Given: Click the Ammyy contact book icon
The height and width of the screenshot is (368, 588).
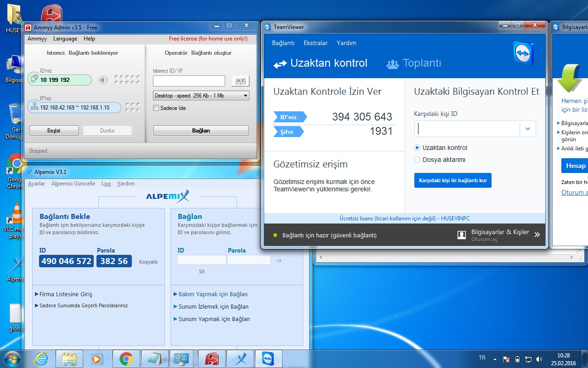Looking at the screenshot, I should 240,81.
